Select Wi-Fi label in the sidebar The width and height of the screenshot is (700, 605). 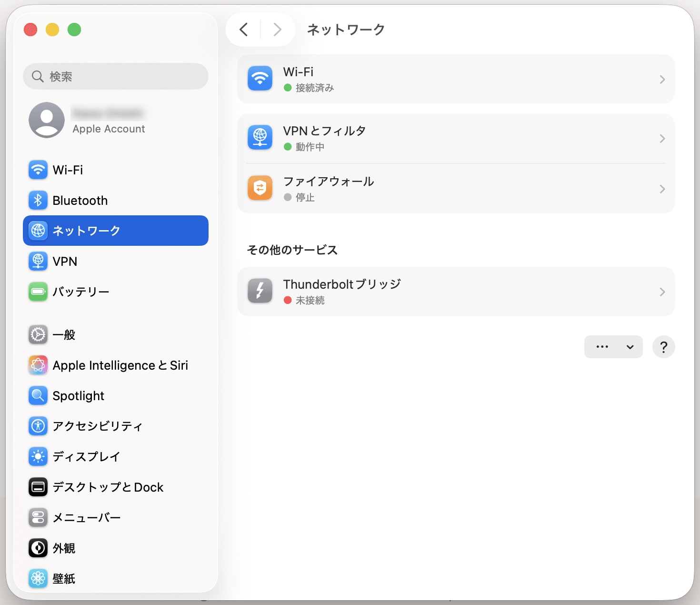pyautogui.click(x=68, y=170)
